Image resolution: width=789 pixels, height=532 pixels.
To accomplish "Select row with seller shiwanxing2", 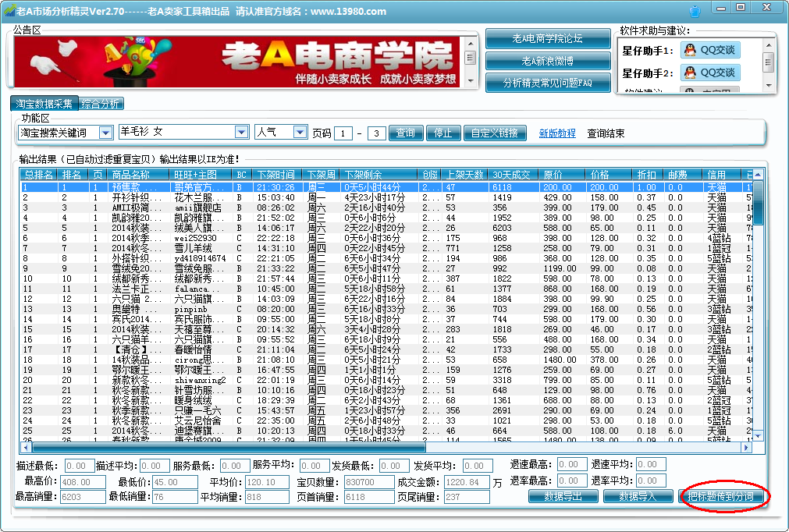I will point(386,380).
